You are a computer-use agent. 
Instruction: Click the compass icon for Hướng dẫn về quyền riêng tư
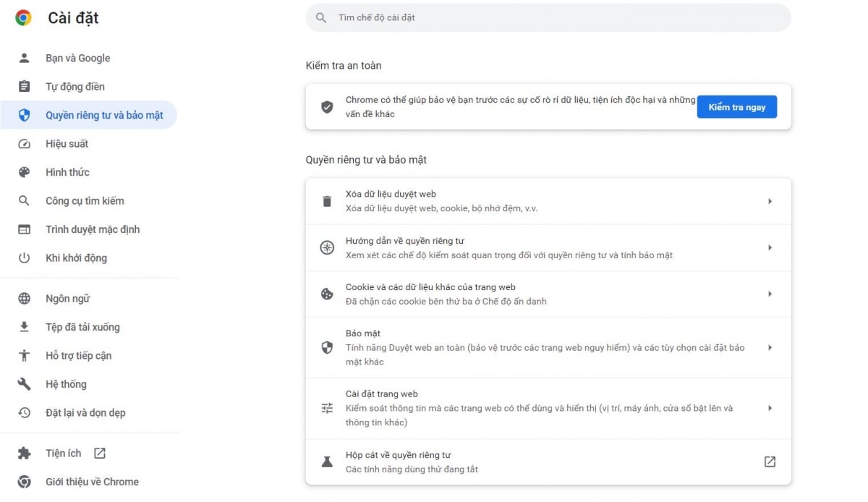click(x=327, y=247)
